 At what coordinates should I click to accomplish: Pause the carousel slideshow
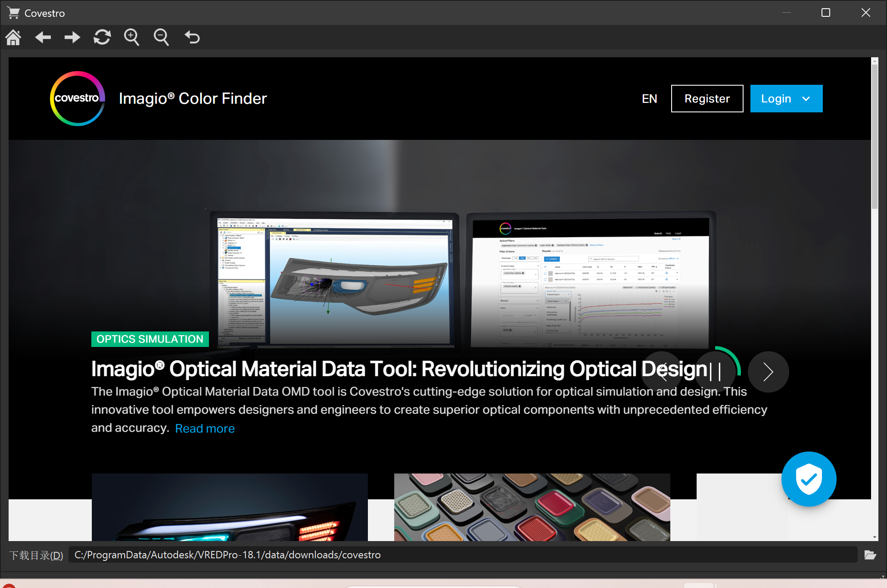(x=715, y=371)
